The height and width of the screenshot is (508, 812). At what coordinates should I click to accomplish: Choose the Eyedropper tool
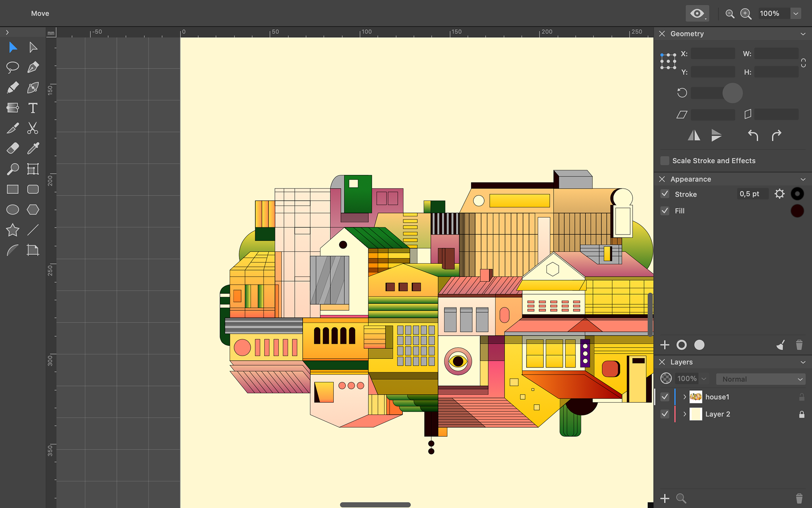click(x=33, y=148)
